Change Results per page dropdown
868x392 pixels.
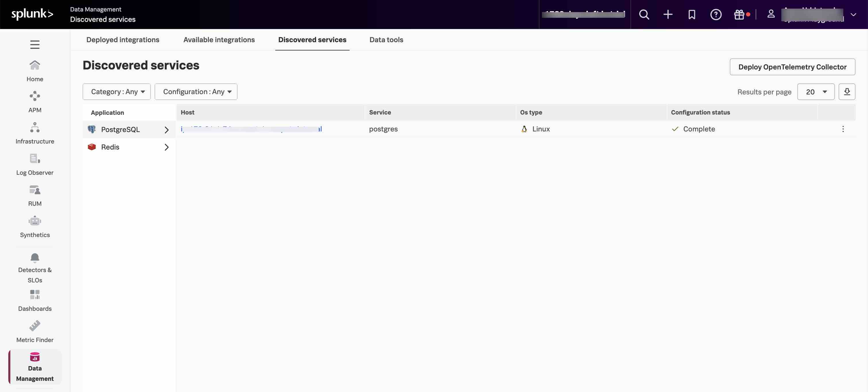(x=816, y=92)
